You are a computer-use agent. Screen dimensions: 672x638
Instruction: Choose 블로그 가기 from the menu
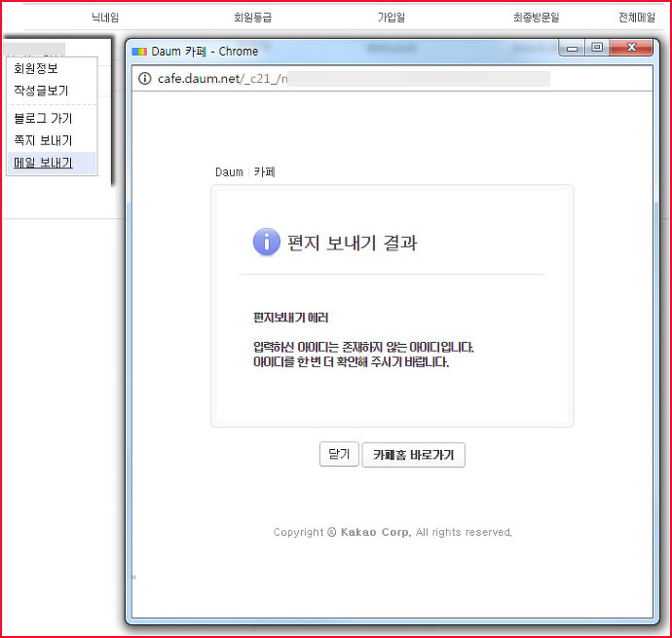click(x=43, y=118)
